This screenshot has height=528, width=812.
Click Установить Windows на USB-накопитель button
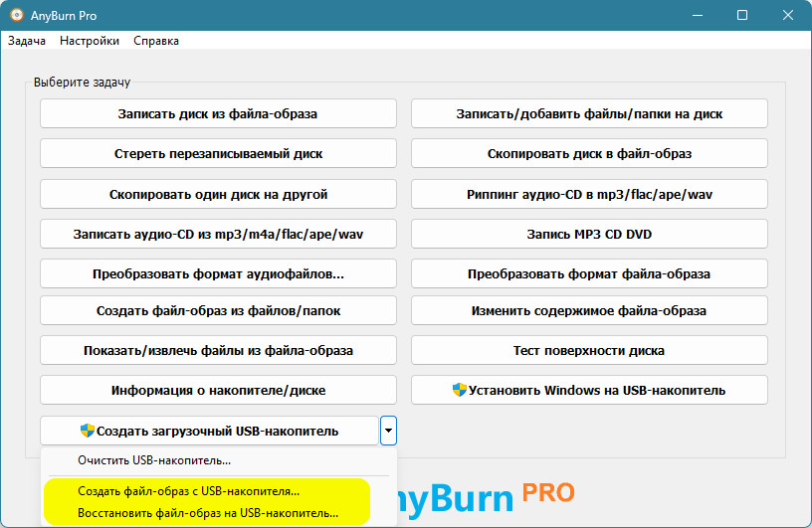coord(589,391)
